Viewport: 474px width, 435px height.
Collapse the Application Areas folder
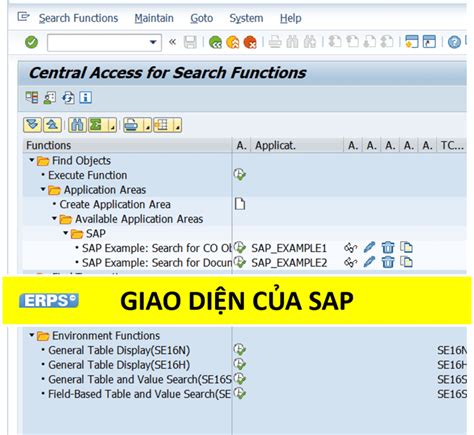[43, 189]
